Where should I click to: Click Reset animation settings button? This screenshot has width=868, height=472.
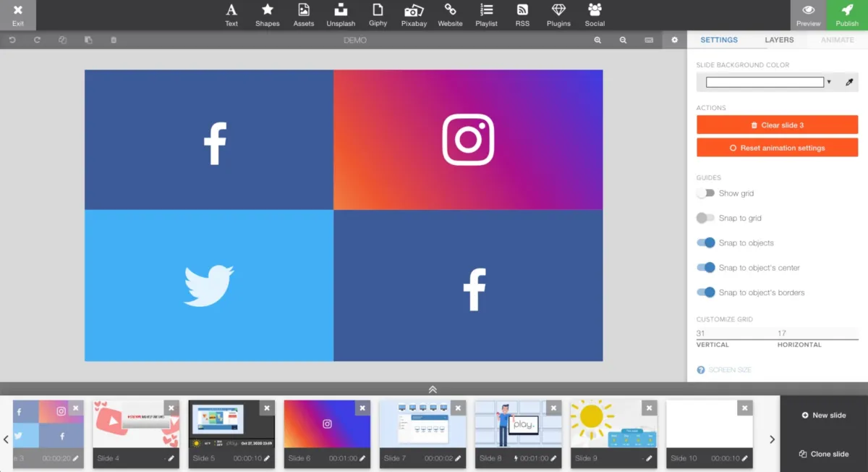tap(778, 148)
